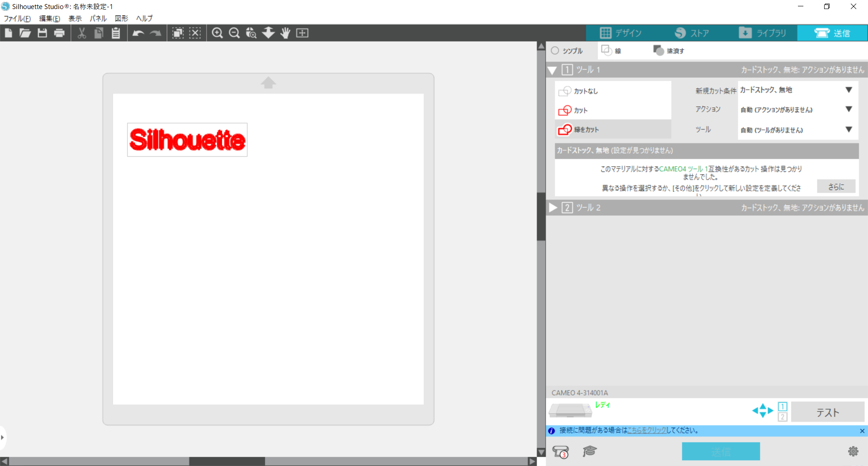Open the Edit (編集) menu
This screenshot has width=868, height=466.
point(49,19)
